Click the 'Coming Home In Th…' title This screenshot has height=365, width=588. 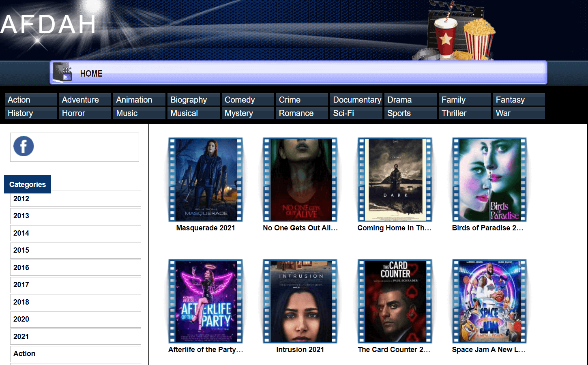395,228
